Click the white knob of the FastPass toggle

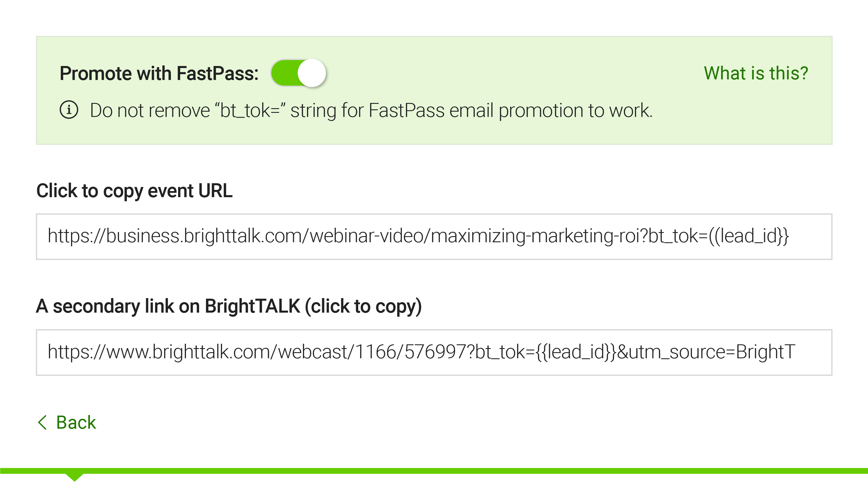point(312,73)
